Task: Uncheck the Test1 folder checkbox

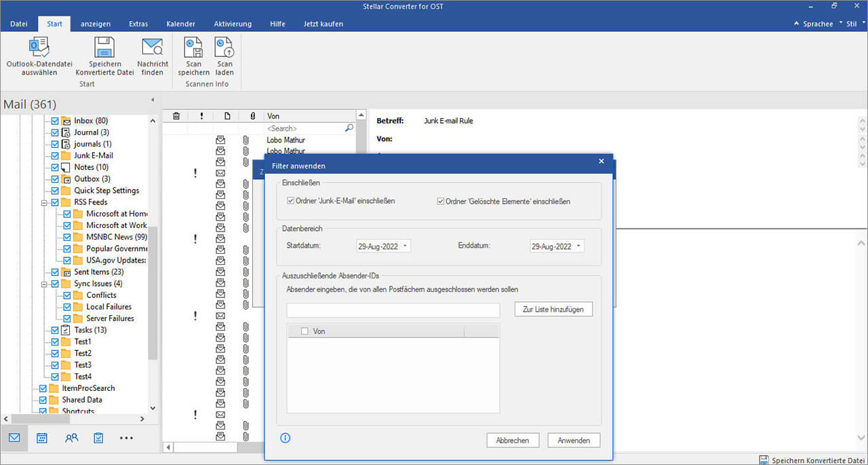Action: [x=55, y=341]
